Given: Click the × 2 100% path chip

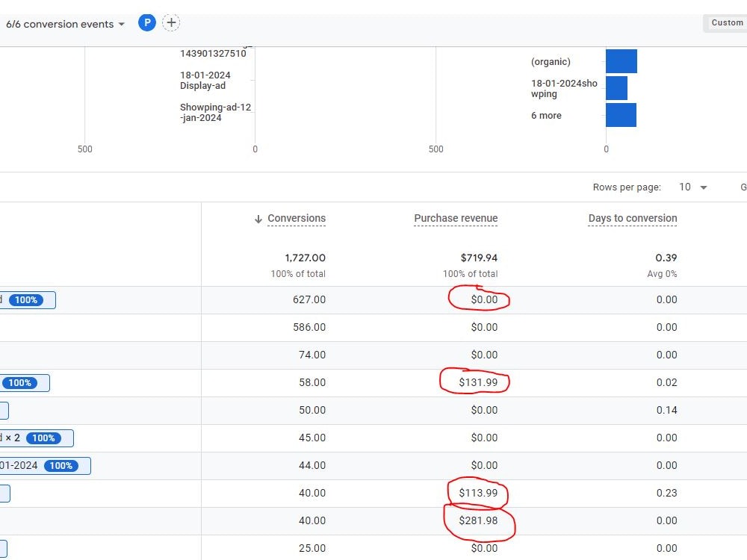Looking at the screenshot, I should tap(37, 438).
